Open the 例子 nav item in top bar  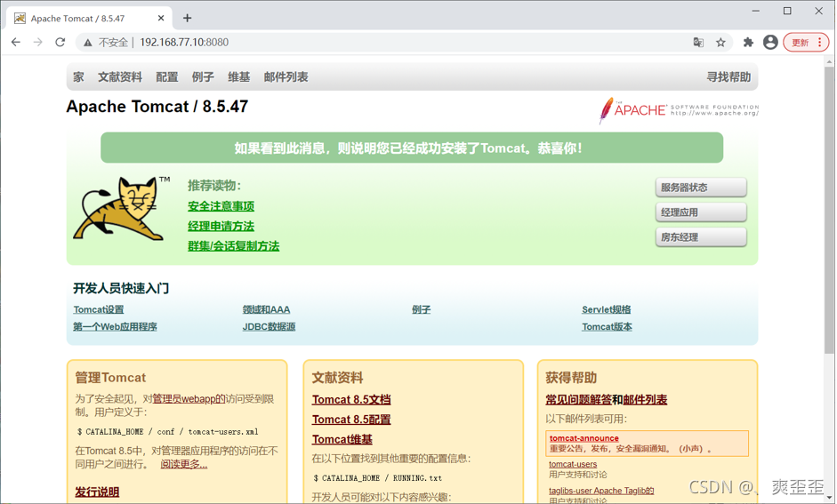[x=203, y=76]
